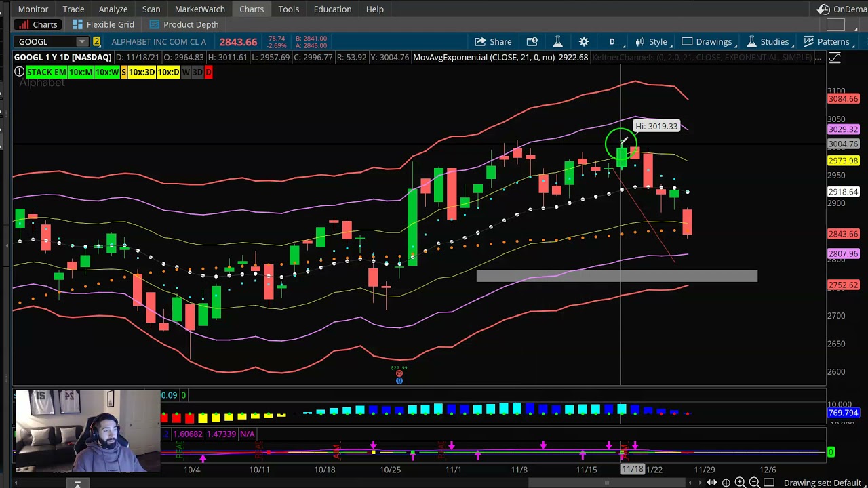Click the OnDemand clock icon
This screenshot has height=488, width=868.
pos(823,9)
